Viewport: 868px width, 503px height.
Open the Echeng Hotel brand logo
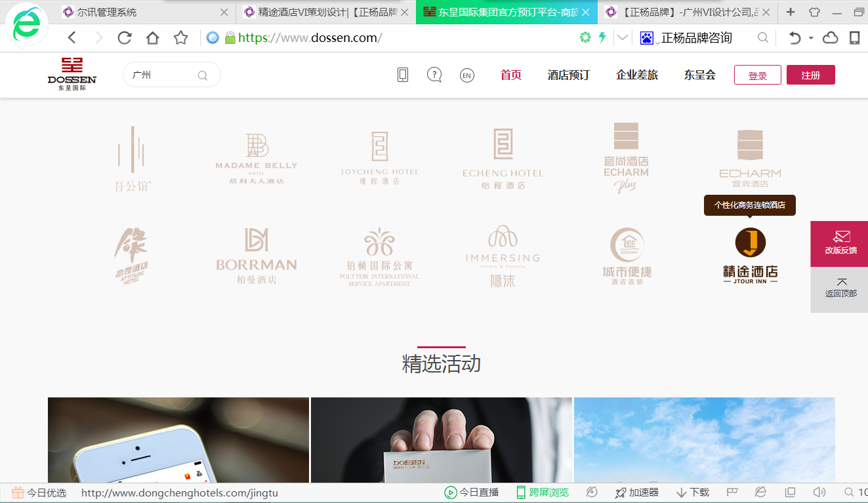point(503,159)
